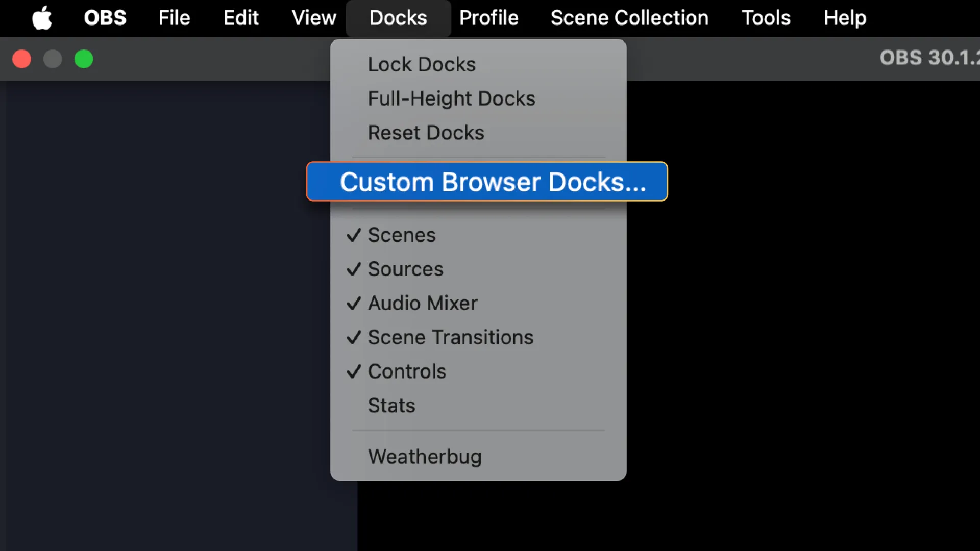Screen dimensions: 980x551
Task: Close the OBS window with red button
Action: tap(22, 59)
